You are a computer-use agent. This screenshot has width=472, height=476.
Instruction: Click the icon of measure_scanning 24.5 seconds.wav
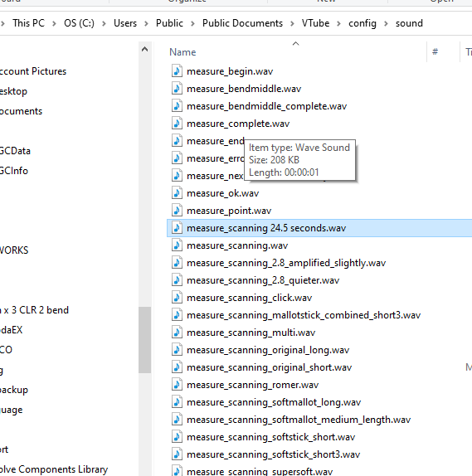(x=177, y=228)
